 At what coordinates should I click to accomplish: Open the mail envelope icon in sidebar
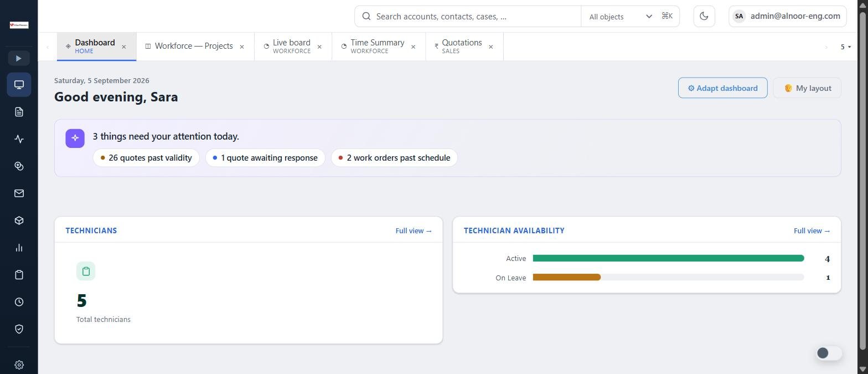tap(19, 193)
